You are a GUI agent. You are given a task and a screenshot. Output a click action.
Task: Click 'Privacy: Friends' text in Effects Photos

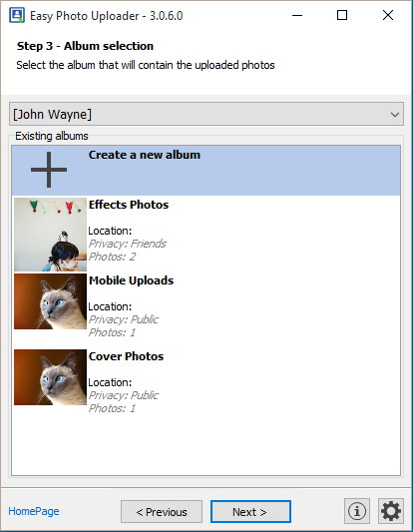tap(127, 244)
